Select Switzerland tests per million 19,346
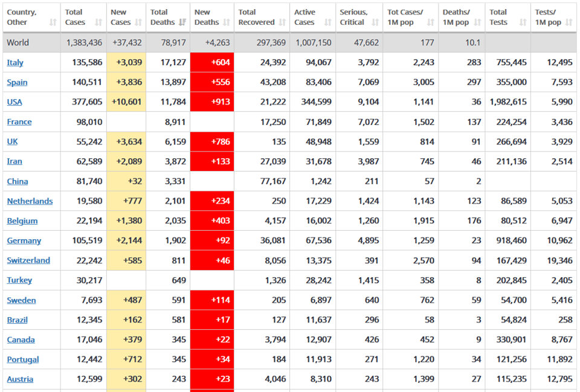This screenshot has height=392, width=580. click(559, 261)
